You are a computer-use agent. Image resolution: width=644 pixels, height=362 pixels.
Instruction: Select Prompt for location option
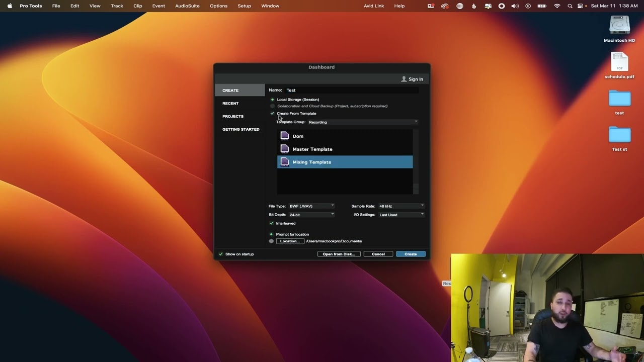272,234
